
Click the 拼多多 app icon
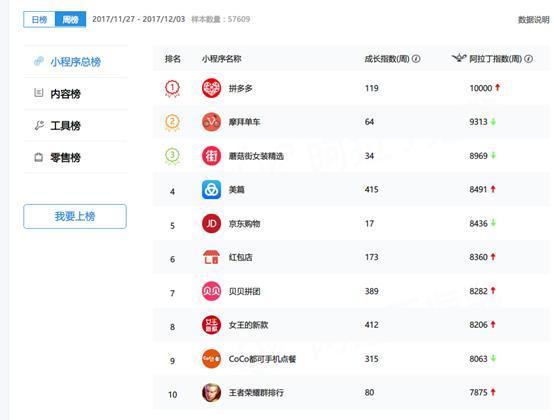(x=211, y=88)
